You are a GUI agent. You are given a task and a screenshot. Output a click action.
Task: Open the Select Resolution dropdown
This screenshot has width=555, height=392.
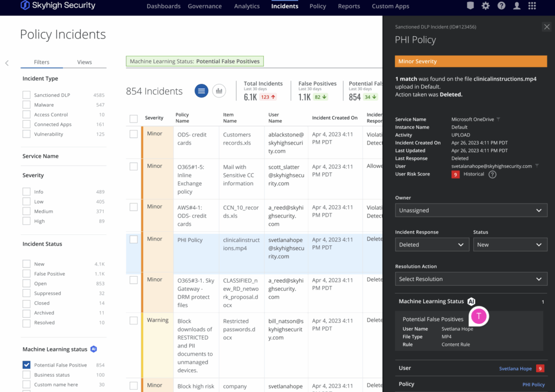click(470, 279)
